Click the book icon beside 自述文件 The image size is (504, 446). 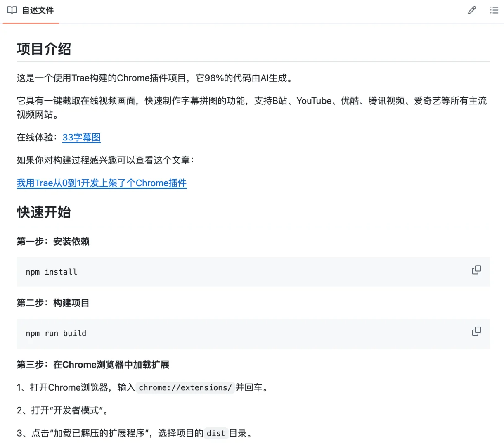click(12, 10)
